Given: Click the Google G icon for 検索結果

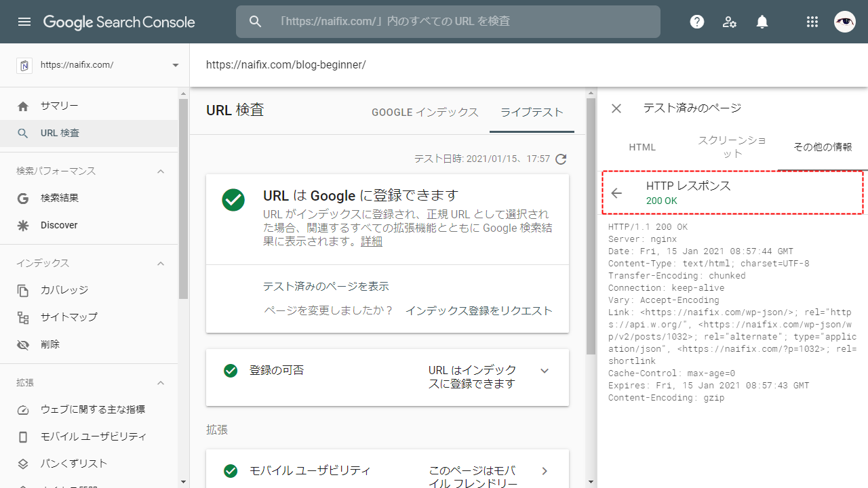Looking at the screenshot, I should pyautogui.click(x=23, y=199).
